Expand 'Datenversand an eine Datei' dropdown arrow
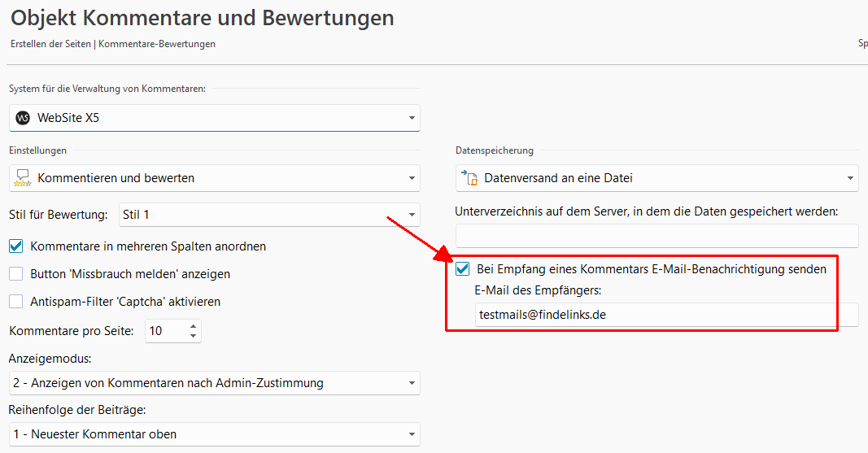The width and height of the screenshot is (868, 453). [850, 178]
